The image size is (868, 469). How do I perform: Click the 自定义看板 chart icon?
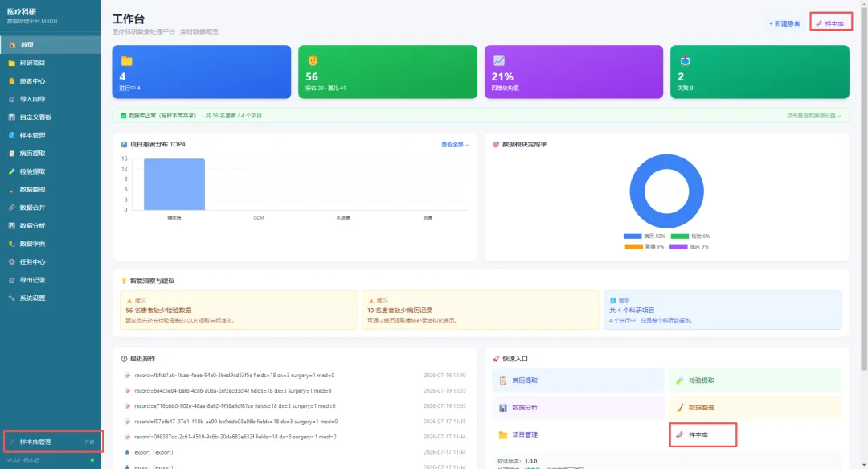11,117
